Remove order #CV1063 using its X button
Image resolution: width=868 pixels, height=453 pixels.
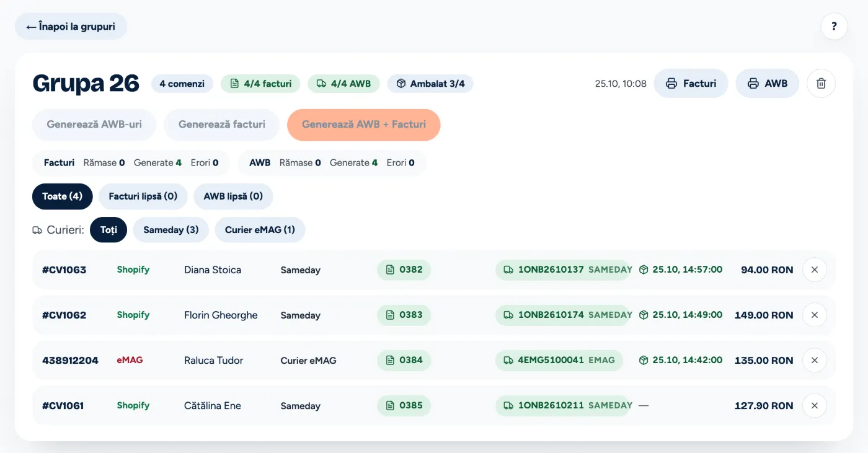[815, 270]
